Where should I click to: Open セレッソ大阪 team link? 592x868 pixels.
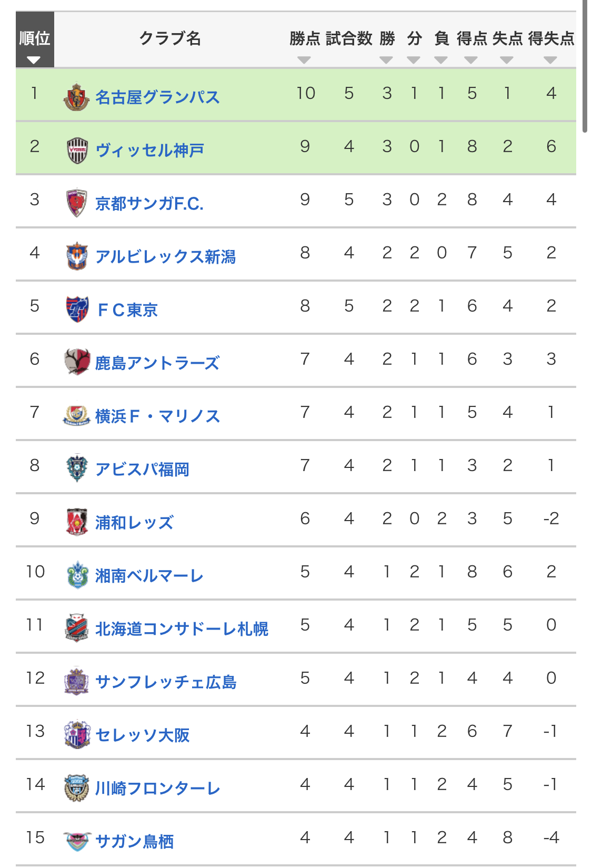point(142,735)
